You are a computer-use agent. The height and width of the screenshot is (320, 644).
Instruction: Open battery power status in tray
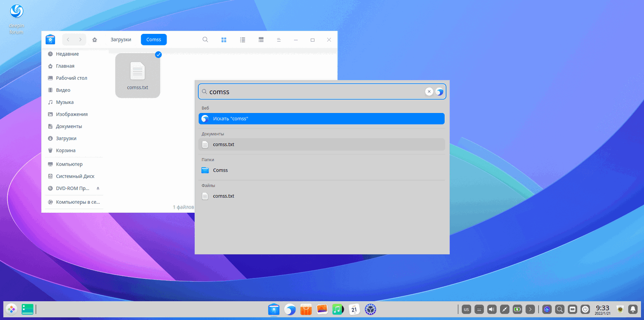tap(517, 309)
